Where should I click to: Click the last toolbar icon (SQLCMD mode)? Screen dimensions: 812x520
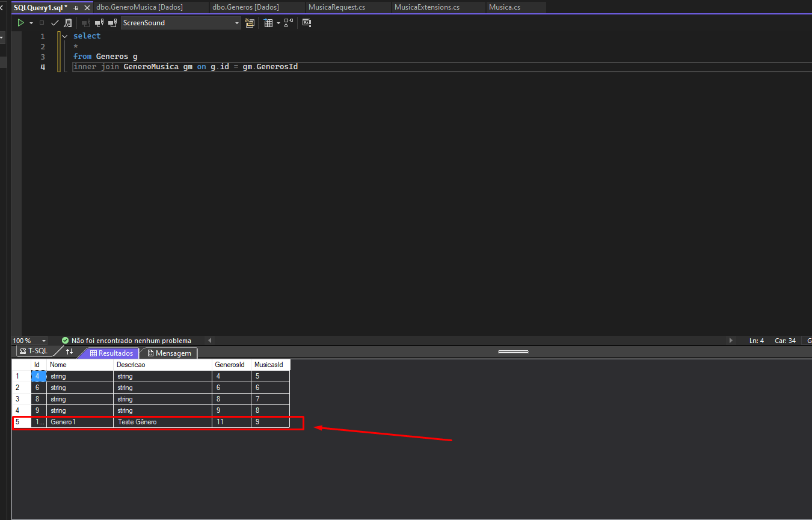(x=307, y=23)
